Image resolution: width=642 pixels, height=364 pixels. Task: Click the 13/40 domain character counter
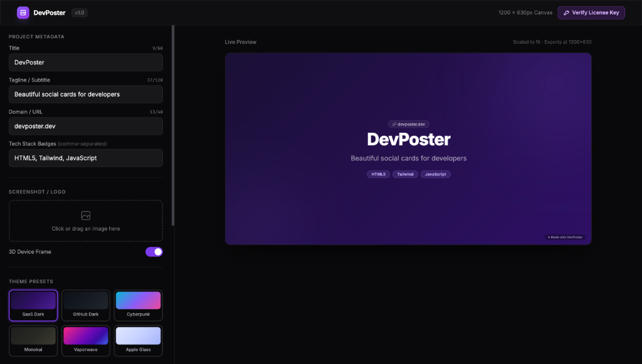156,112
